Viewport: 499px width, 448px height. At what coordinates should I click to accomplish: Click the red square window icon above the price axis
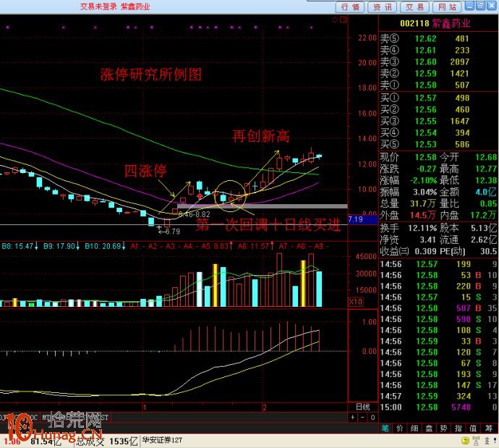coord(343,20)
